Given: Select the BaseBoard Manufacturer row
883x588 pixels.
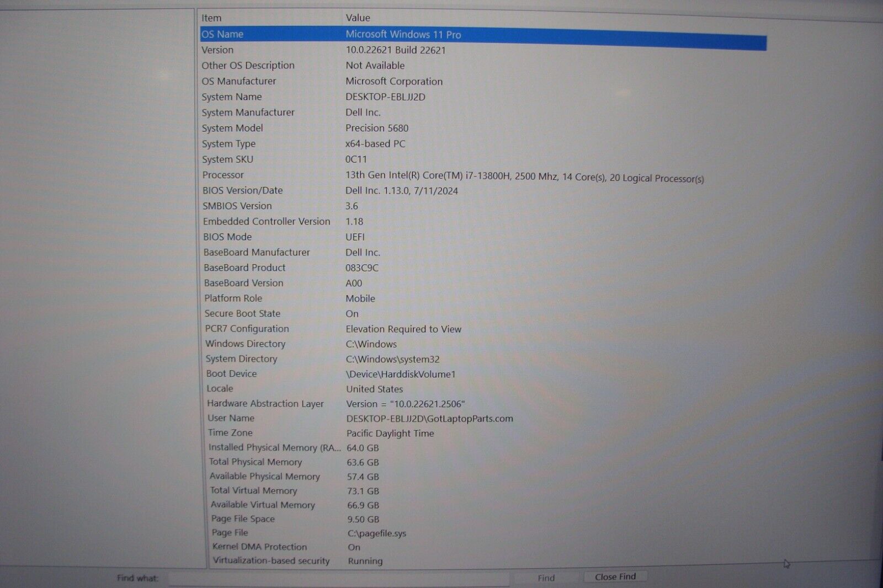Looking at the screenshot, I should 483,252.
